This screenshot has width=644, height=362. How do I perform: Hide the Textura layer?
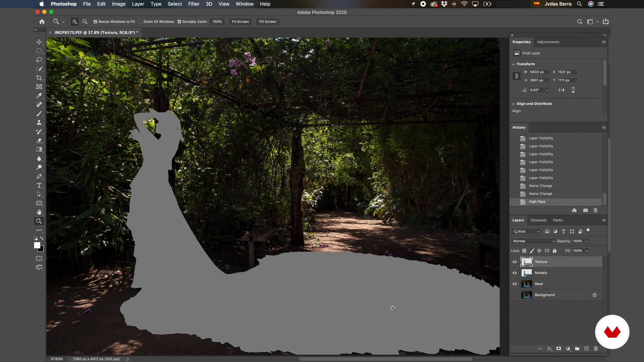515,262
